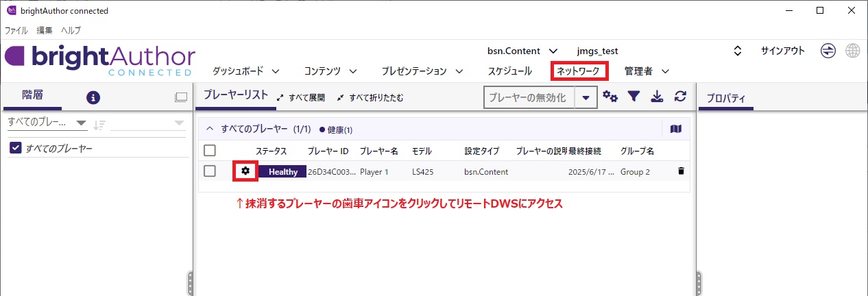
Task: Select Player 1 row checkbox
Action: pyautogui.click(x=210, y=171)
